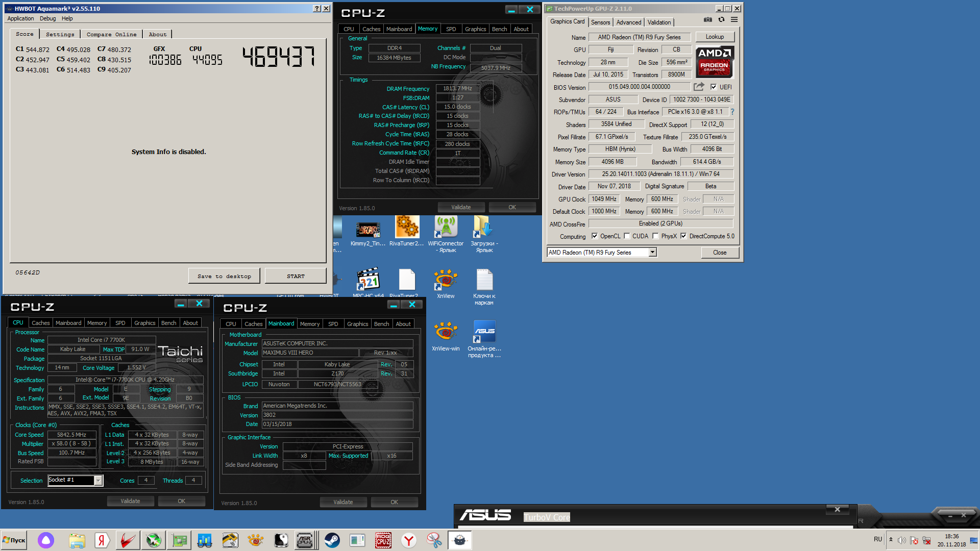
Task: Open ROG CPU-Z taskbar icon
Action: click(383, 540)
